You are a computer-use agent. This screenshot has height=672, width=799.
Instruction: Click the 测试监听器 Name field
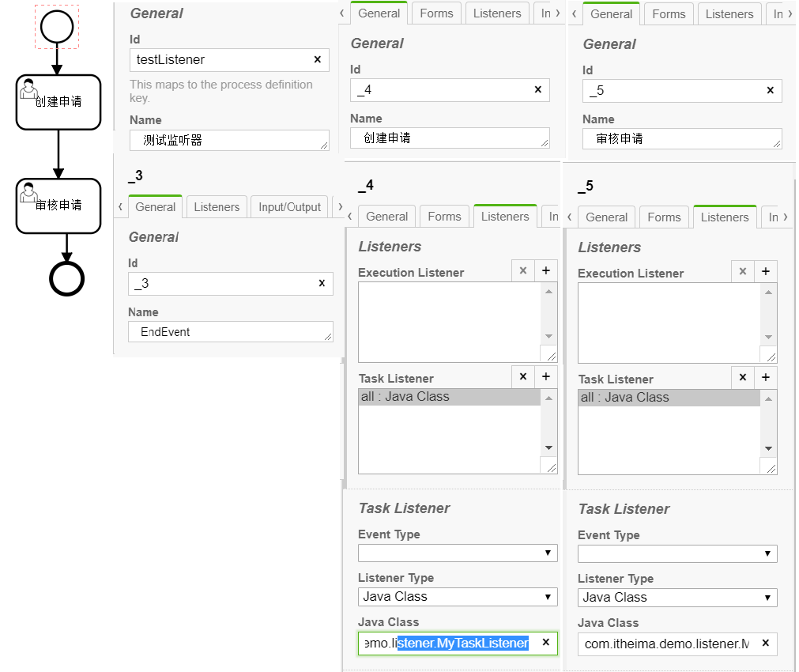pos(229,140)
